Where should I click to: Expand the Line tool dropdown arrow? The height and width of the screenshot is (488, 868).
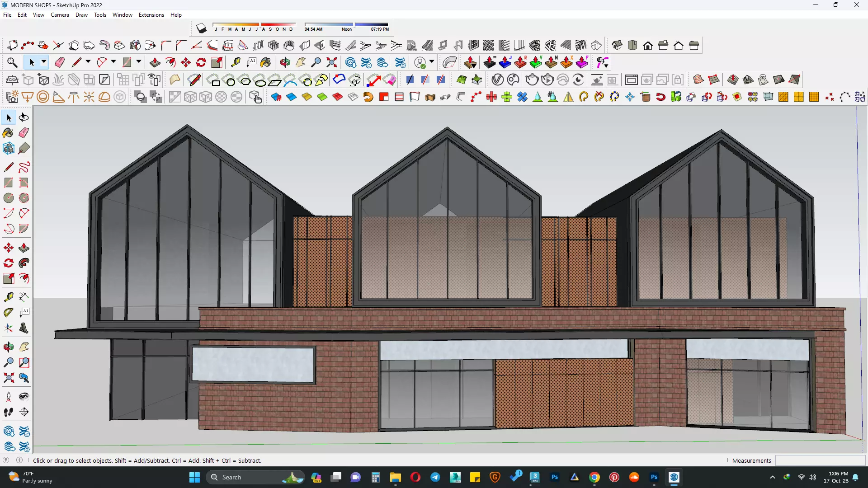click(88, 62)
